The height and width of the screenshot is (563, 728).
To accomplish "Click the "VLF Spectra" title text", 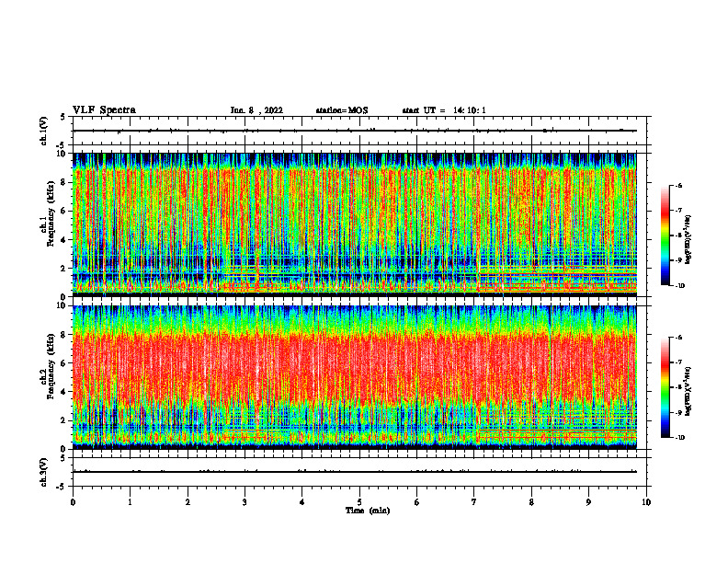I will pos(104,110).
